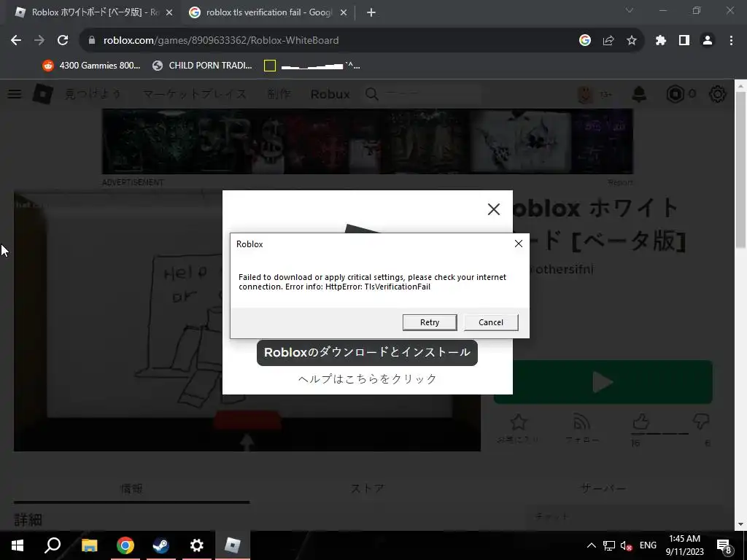The image size is (747, 560).
Task: Close the 'roblox tls verification fail' tab
Action: pos(344,13)
